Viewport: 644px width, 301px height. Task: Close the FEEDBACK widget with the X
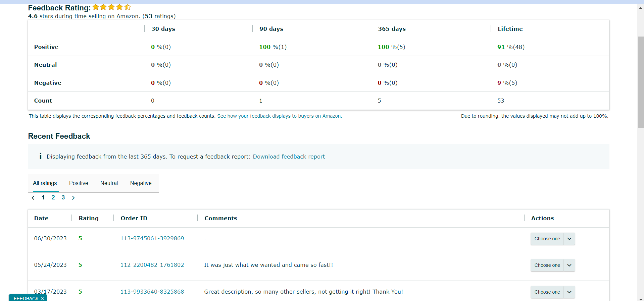pyautogui.click(x=43, y=299)
